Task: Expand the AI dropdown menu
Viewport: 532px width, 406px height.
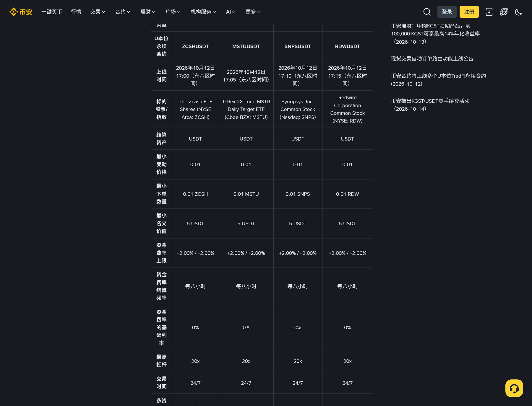Action: click(231, 12)
